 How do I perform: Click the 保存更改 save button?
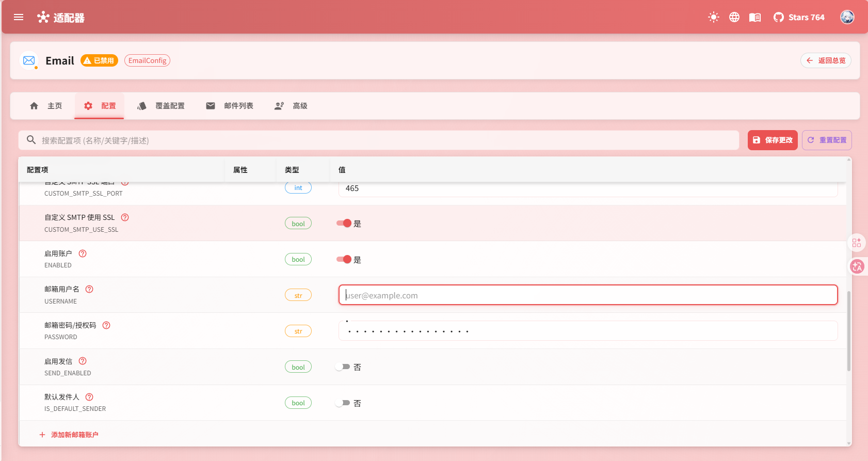coord(772,140)
